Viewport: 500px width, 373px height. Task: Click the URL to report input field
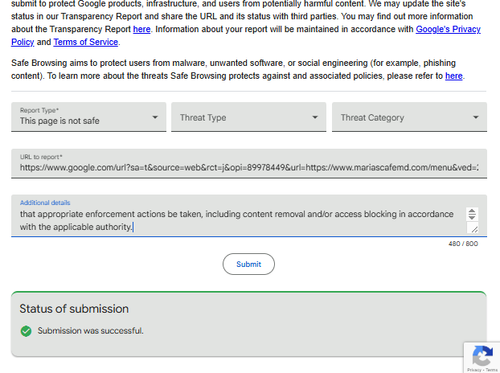tap(249, 164)
